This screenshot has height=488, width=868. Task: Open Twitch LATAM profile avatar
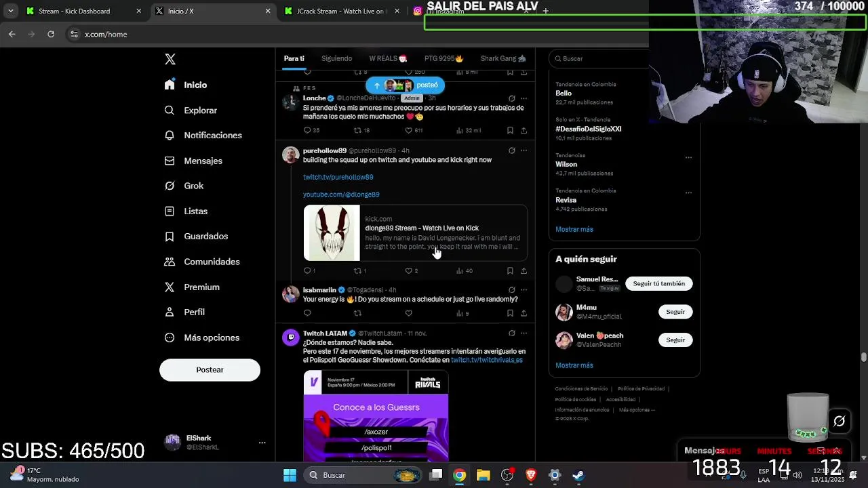(291, 338)
